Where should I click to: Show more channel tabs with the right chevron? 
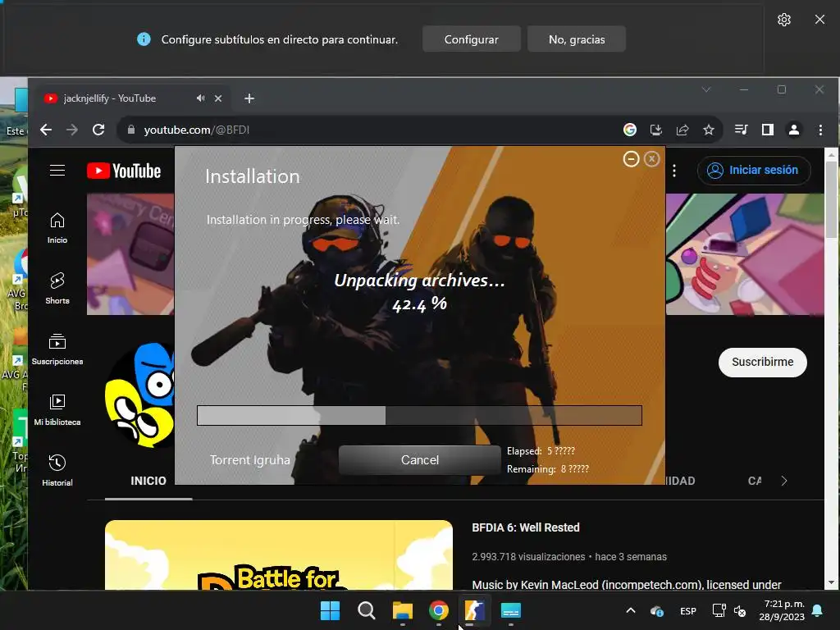point(784,481)
